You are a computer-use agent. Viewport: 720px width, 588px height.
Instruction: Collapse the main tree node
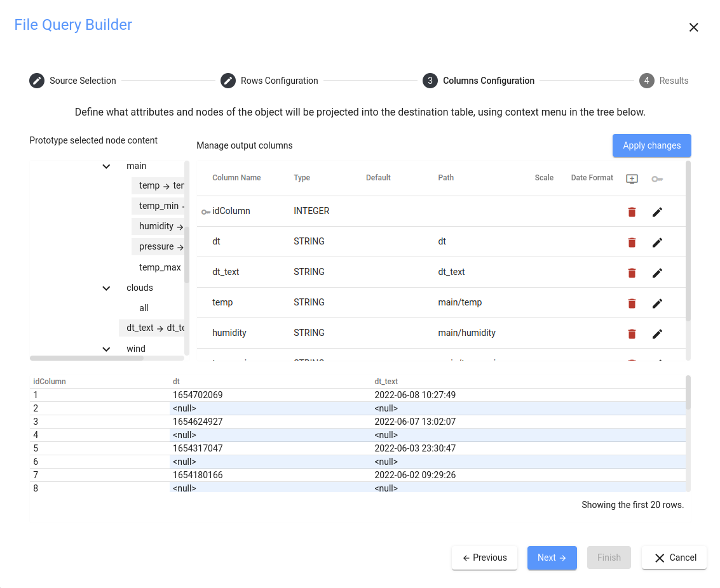[106, 166]
